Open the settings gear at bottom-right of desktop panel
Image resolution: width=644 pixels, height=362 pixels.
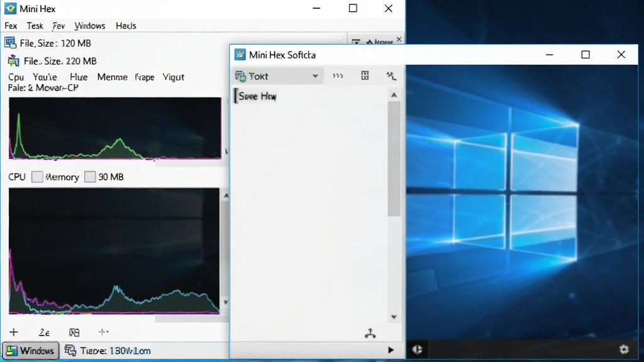click(624, 349)
